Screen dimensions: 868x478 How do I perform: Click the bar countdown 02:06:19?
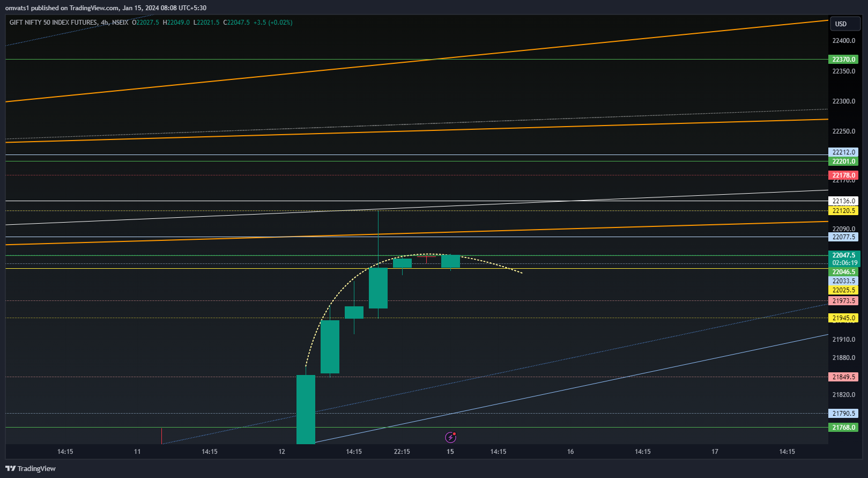(843, 263)
